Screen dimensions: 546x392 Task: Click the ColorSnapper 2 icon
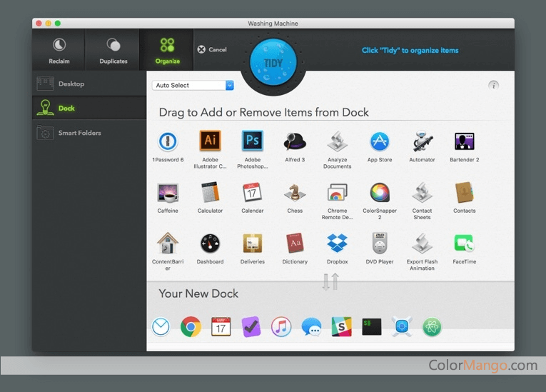(x=380, y=193)
